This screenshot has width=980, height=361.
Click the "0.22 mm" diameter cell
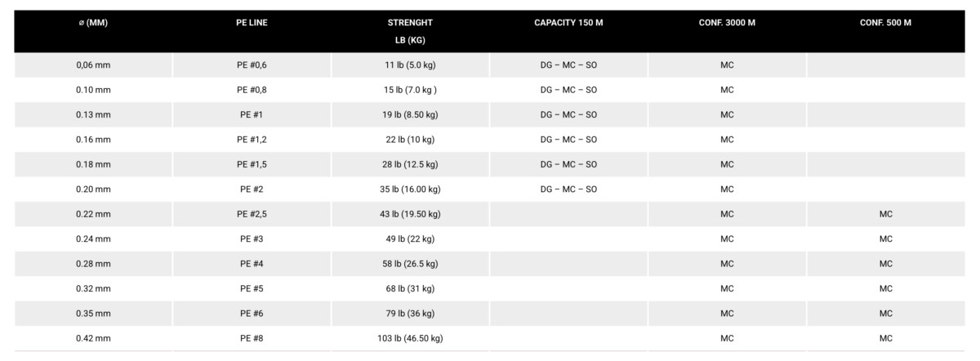tap(93, 214)
